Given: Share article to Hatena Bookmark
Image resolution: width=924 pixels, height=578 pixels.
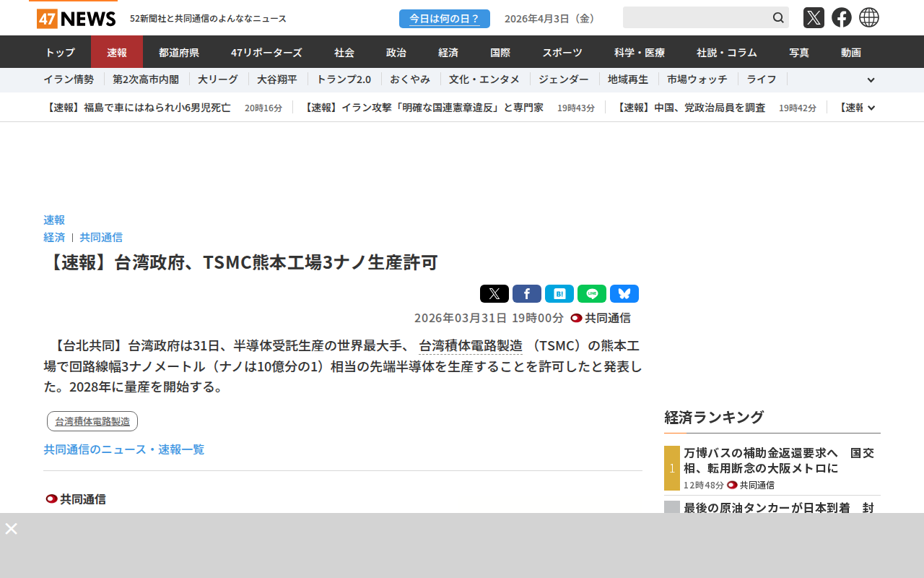Looking at the screenshot, I should (559, 294).
